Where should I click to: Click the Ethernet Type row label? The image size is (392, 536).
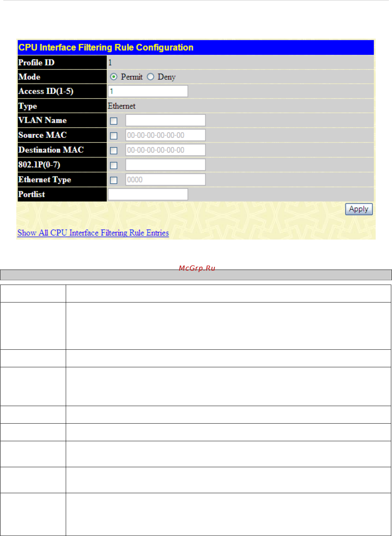tap(45, 180)
